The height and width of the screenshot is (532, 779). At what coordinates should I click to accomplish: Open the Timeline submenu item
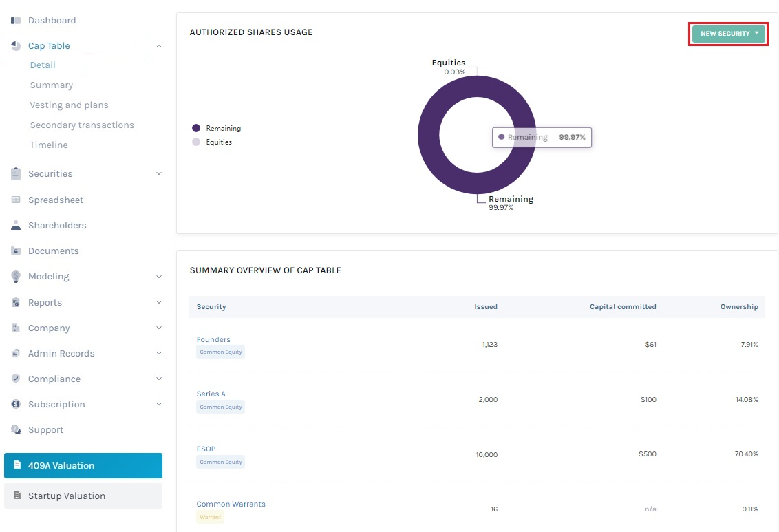(x=49, y=145)
